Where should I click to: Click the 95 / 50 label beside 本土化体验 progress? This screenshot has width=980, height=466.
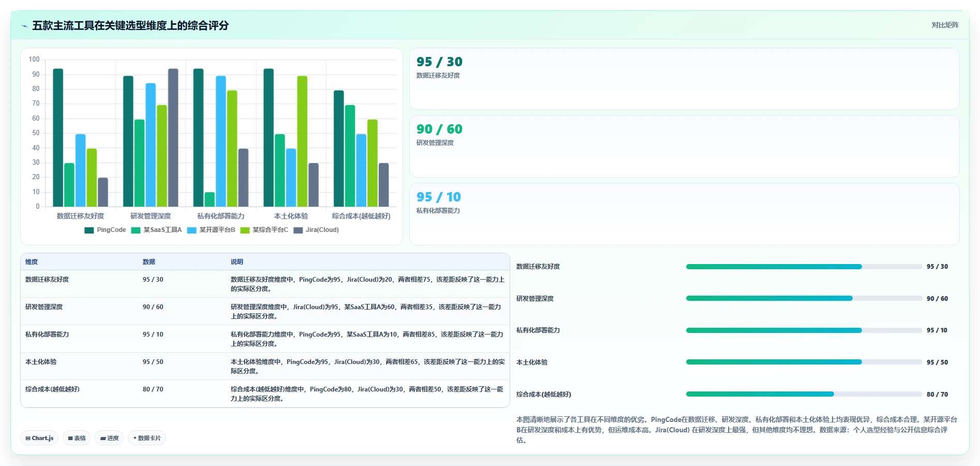tap(937, 362)
